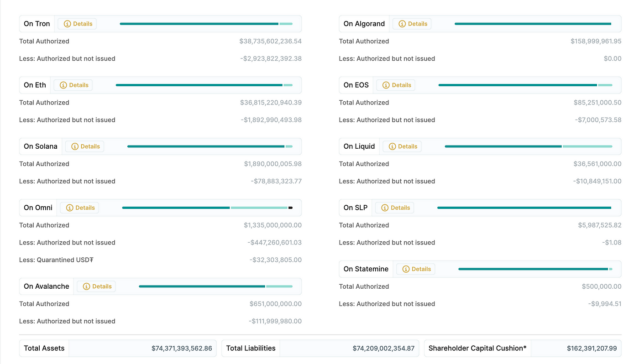Click the On Liquid Details info icon

click(x=392, y=146)
